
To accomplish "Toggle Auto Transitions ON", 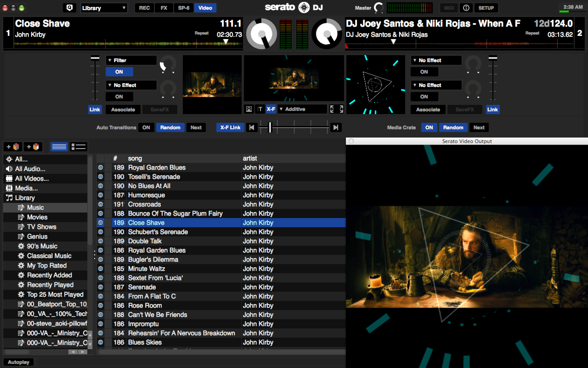I will coord(146,127).
